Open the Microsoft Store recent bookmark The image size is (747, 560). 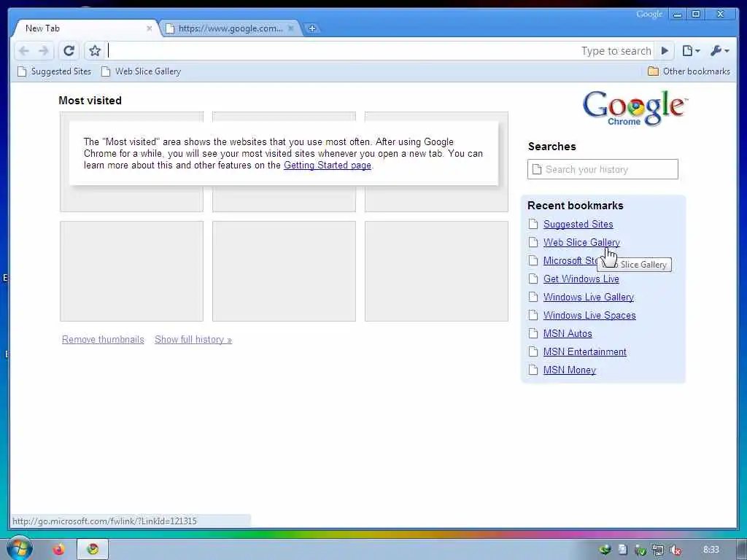coord(570,260)
